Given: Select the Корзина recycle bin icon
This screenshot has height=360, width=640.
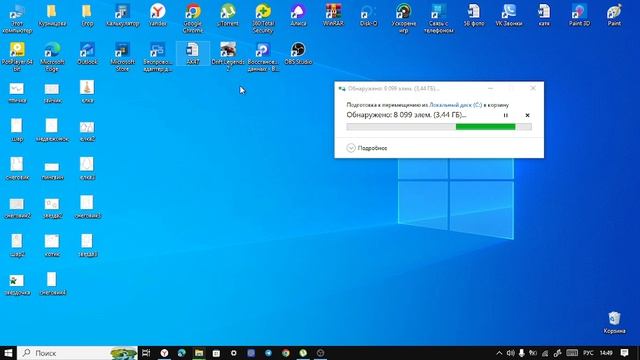Looking at the screenshot, I should [x=614, y=322].
